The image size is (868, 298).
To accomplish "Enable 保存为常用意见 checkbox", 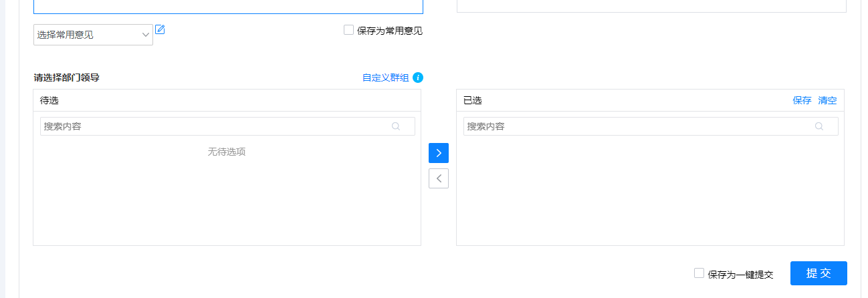I will pos(348,30).
